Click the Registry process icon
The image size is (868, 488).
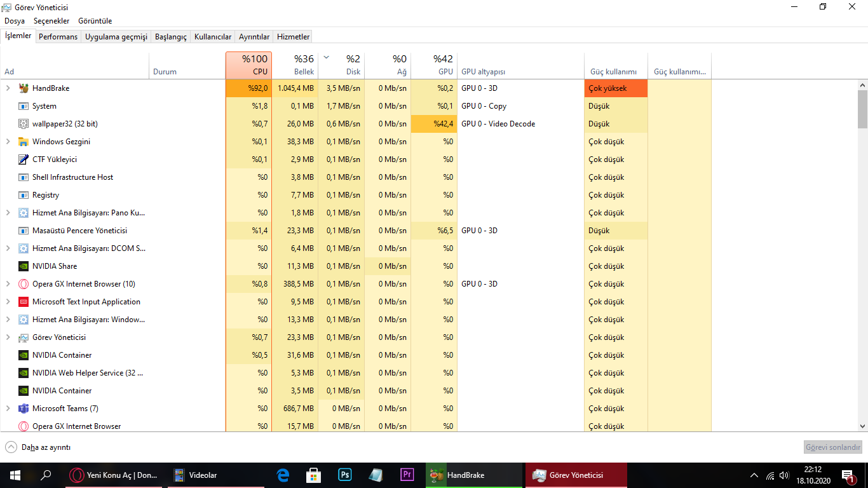tap(24, 195)
